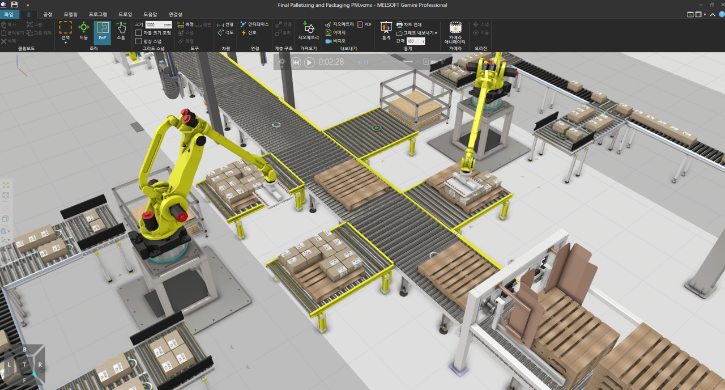Activate the Move (이동) tool
Viewport: 725px width, 390px height.
pos(84,31)
